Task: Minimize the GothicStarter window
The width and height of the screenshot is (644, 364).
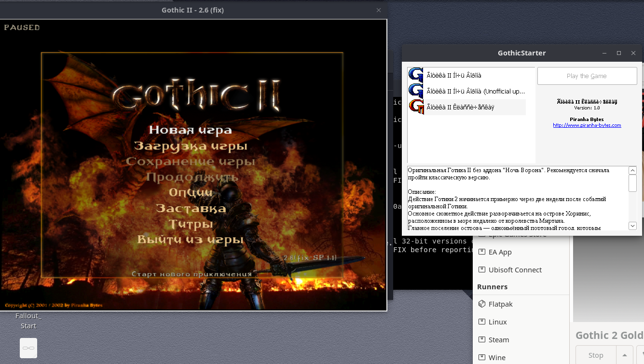Action: pyautogui.click(x=604, y=53)
